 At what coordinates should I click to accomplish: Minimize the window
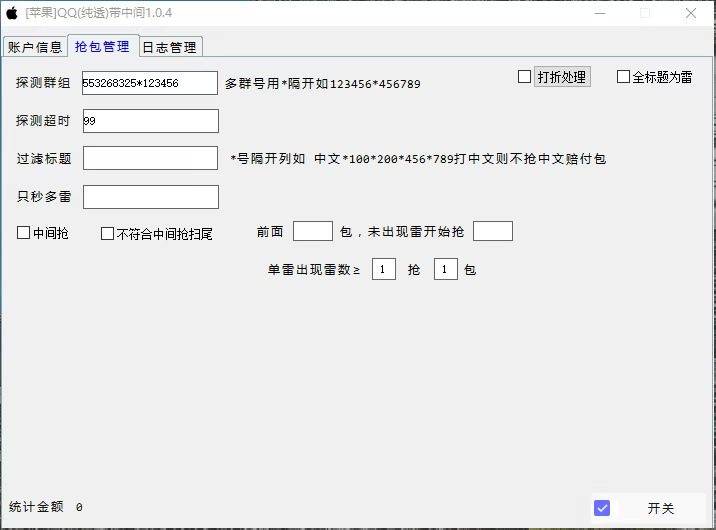click(600, 13)
